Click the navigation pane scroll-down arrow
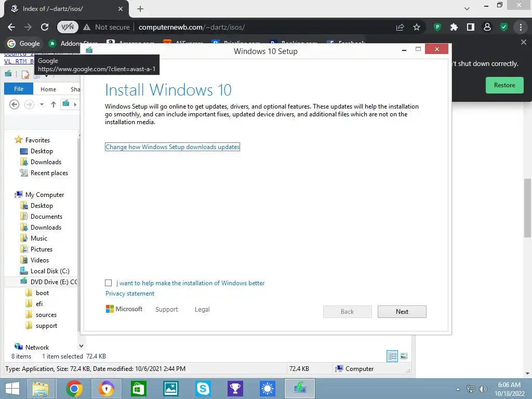The height and width of the screenshot is (399, 532). [x=82, y=345]
